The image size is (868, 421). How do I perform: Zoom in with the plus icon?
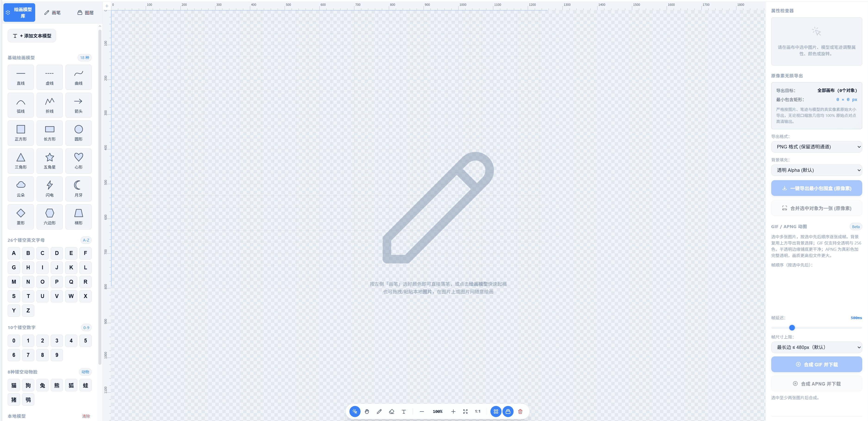(453, 412)
